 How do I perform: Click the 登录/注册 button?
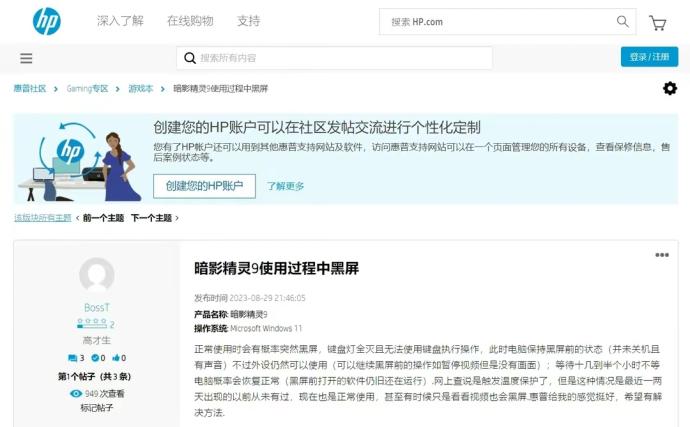649,57
